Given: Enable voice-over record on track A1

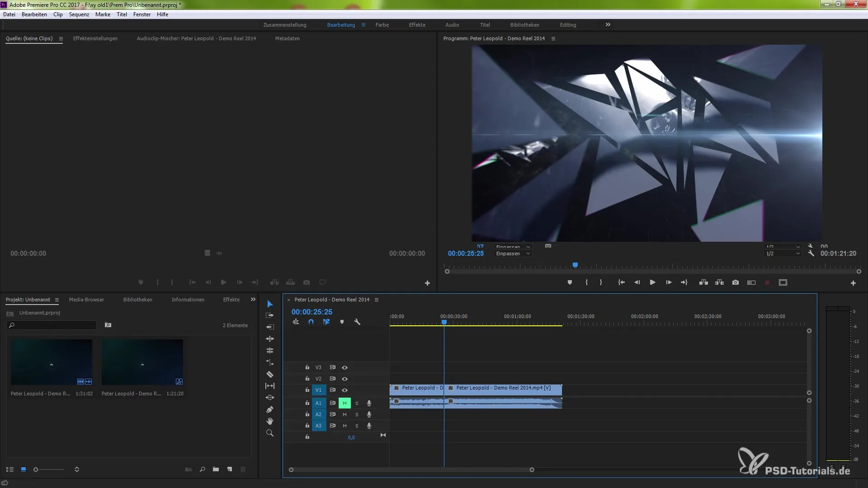Looking at the screenshot, I should click(x=369, y=403).
